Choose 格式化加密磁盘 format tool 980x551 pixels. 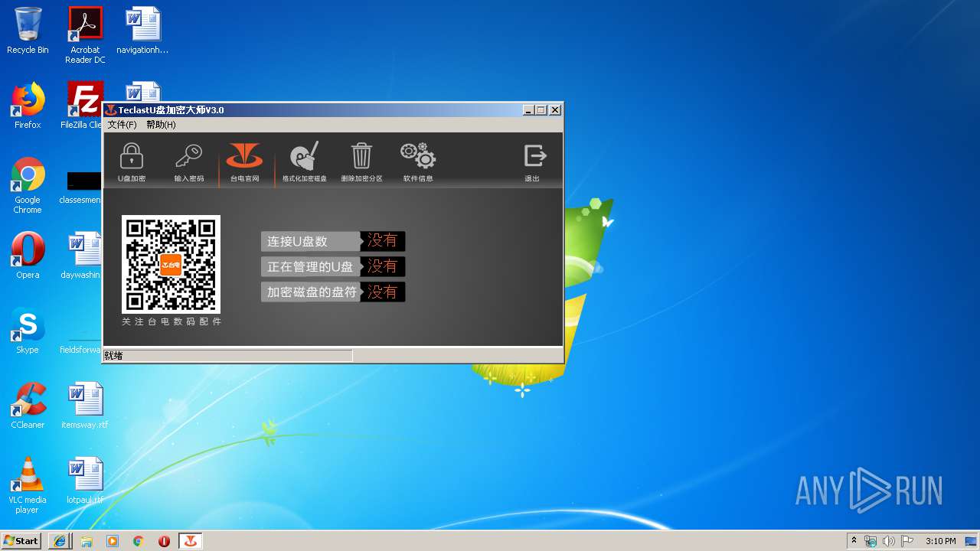(x=304, y=161)
